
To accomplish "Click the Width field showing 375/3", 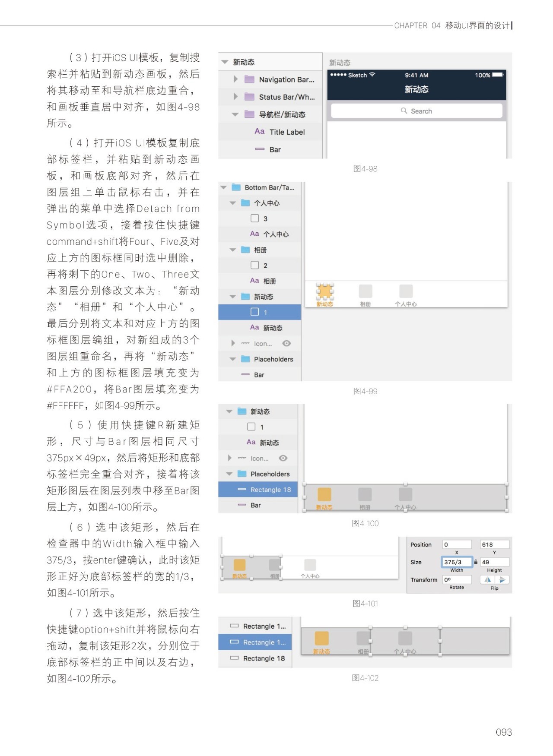I will click(x=457, y=562).
